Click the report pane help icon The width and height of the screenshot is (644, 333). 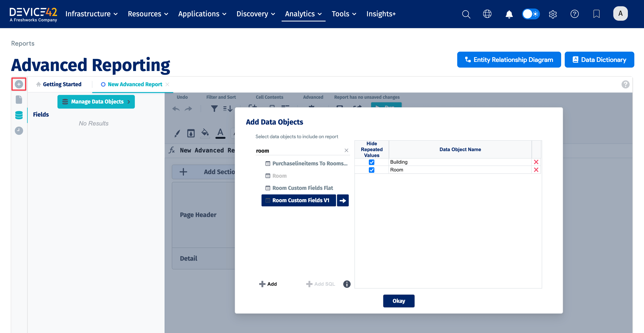click(625, 84)
